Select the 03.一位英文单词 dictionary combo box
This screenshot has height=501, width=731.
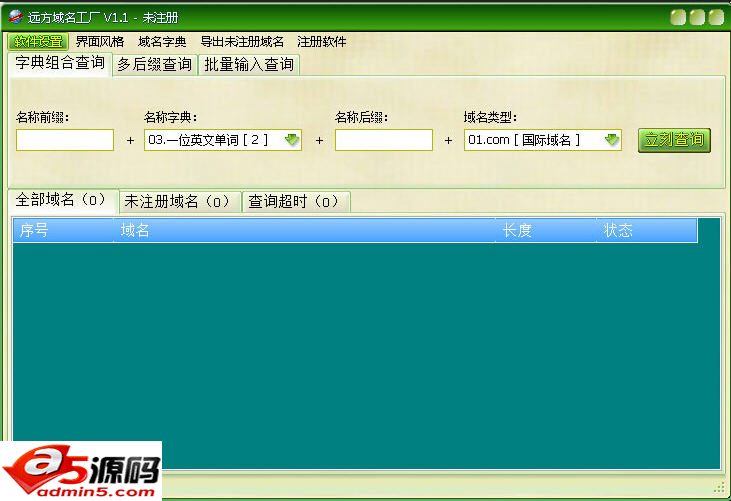[x=223, y=140]
